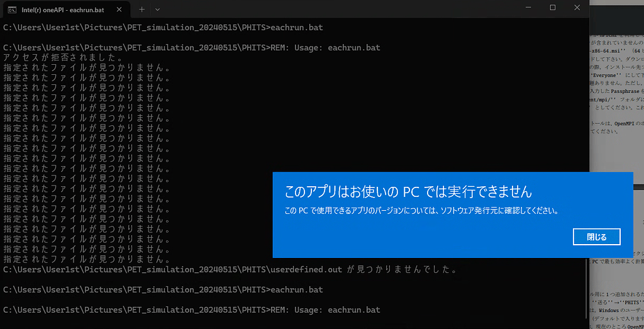
Task: Maximize the terminal window
Action: 553,8
